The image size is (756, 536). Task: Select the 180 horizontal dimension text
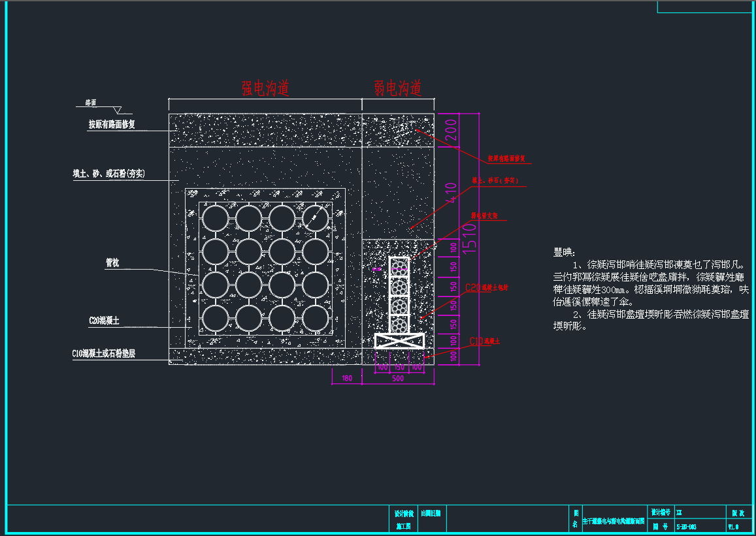(x=346, y=378)
